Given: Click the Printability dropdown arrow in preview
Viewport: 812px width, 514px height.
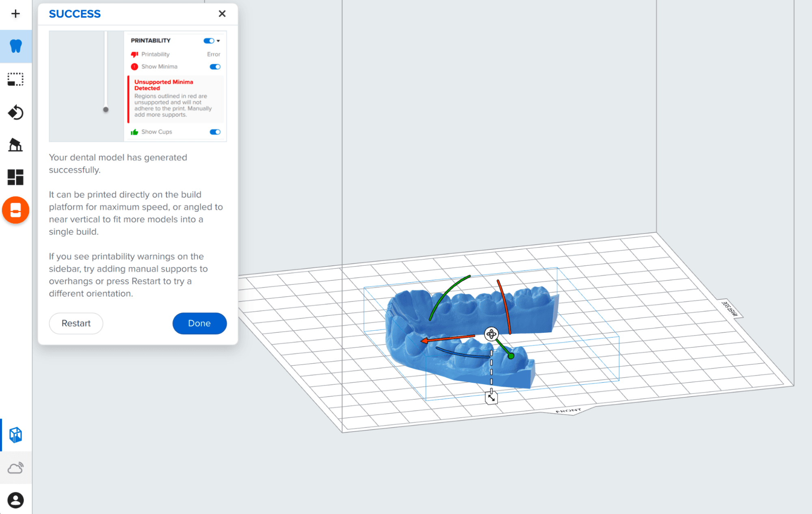Looking at the screenshot, I should click(x=218, y=41).
